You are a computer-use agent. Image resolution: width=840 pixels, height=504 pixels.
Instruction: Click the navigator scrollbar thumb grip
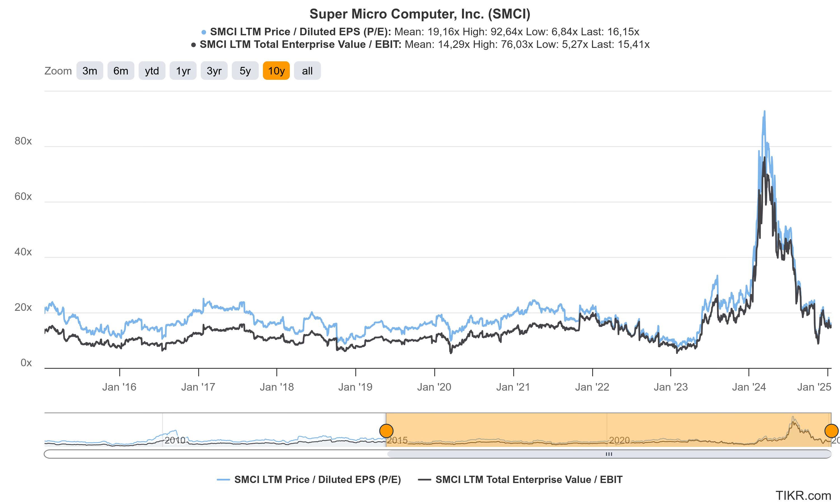(609, 454)
